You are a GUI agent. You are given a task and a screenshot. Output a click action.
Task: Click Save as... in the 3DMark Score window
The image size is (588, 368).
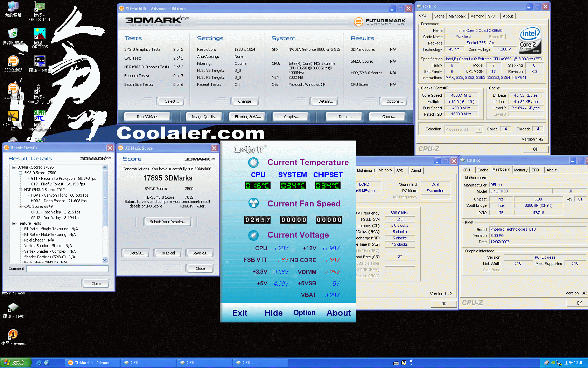(201, 253)
